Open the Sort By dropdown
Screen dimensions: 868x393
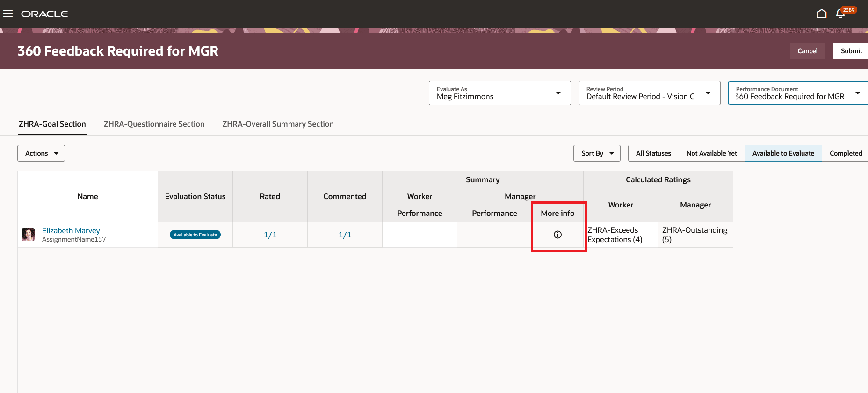coord(597,153)
